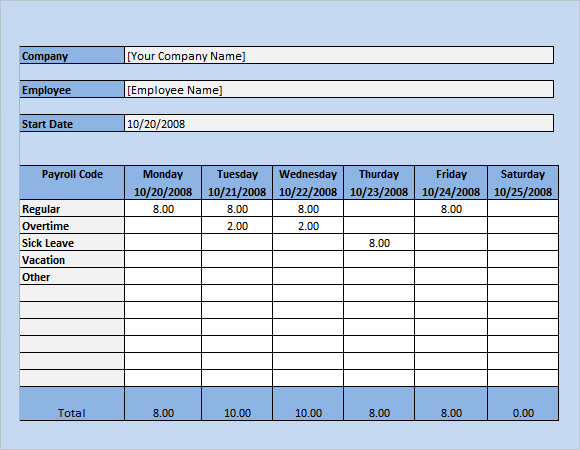Click the Thurday 10/23/2008 column header

point(379,183)
